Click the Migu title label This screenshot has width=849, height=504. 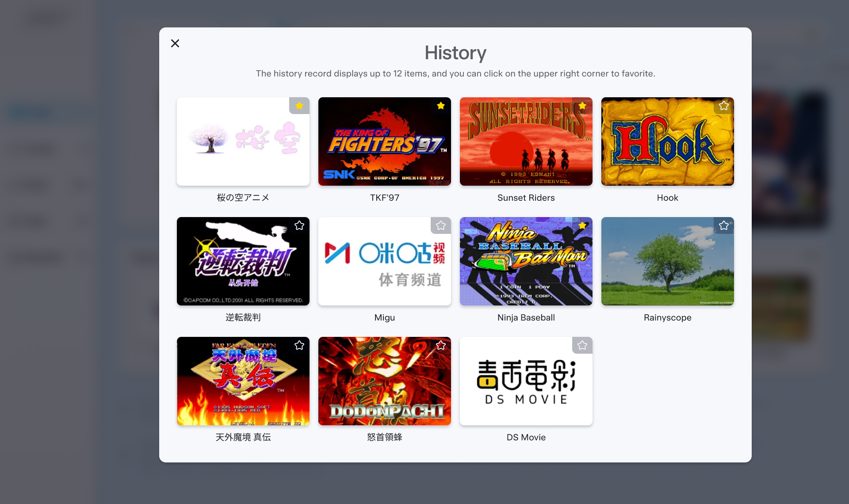[385, 317]
